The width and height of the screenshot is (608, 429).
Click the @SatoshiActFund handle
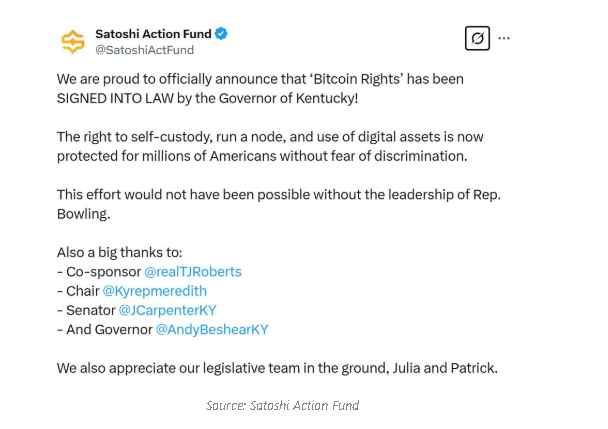[x=144, y=50]
